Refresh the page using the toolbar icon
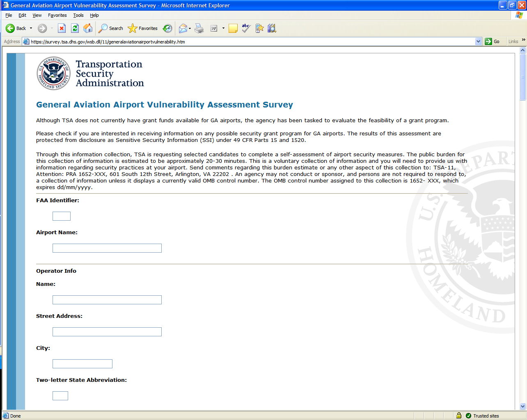This screenshot has height=420, width=527. coord(75,28)
